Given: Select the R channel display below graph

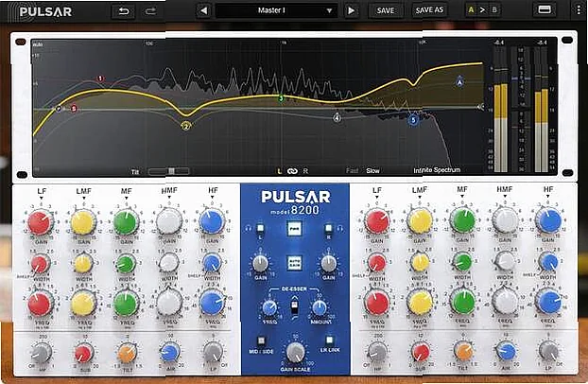Looking at the screenshot, I should (x=305, y=171).
